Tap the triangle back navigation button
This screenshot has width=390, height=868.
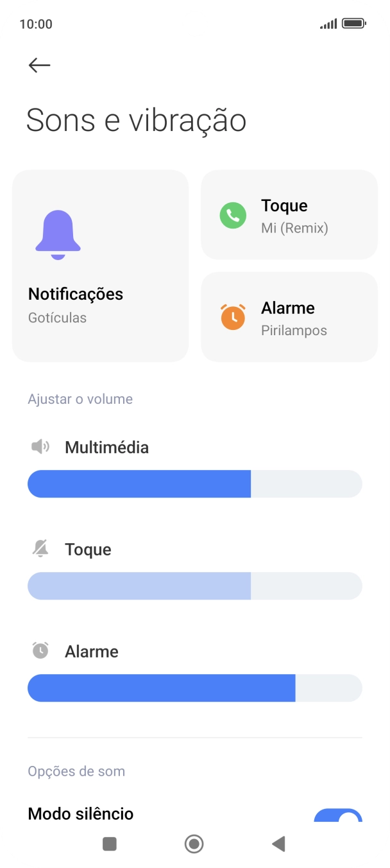tap(279, 844)
